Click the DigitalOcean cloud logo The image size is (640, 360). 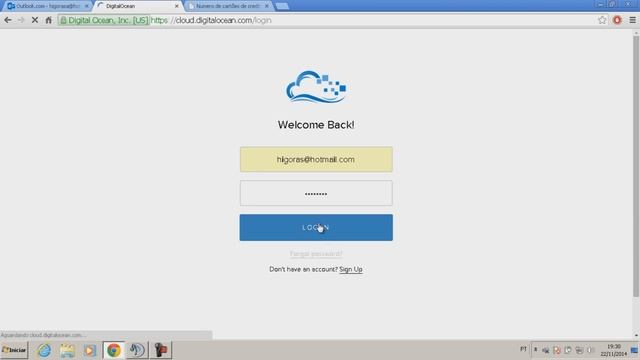[x=316, y=87]
